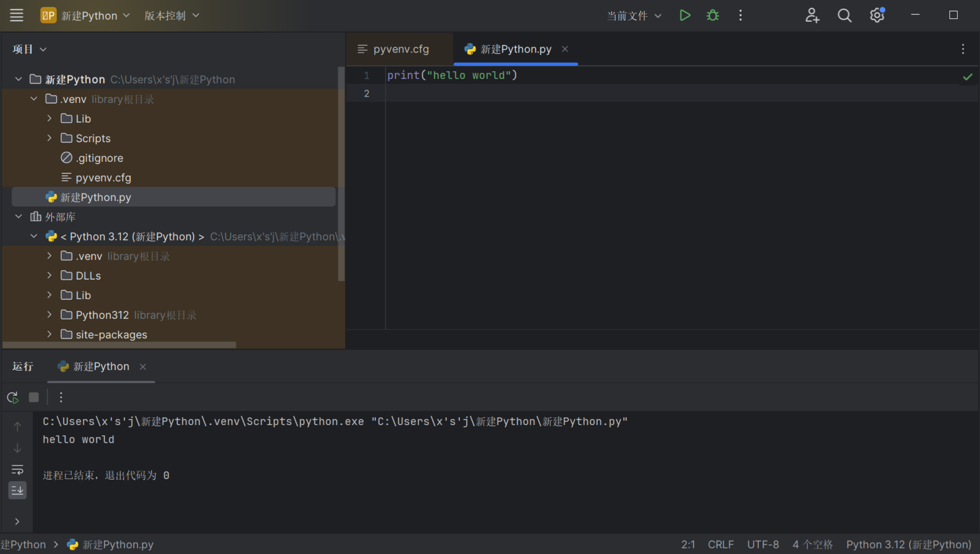This screenshot has width=980, height=554.
Task: Select .gitignore file in project tree
Action: click(99, 158)
